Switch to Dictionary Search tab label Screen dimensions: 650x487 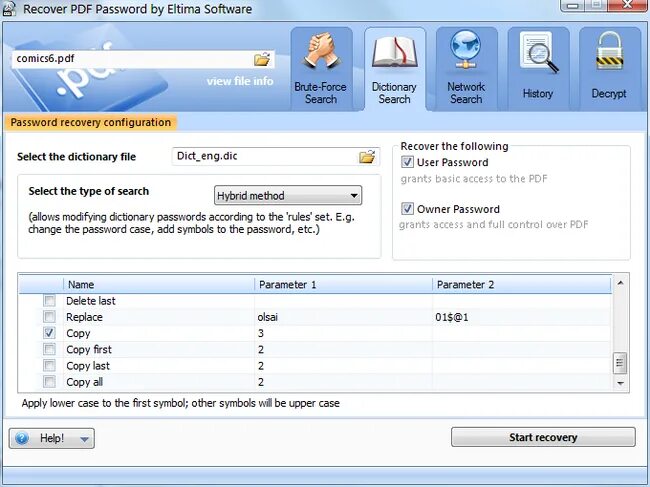pos(394,93)
